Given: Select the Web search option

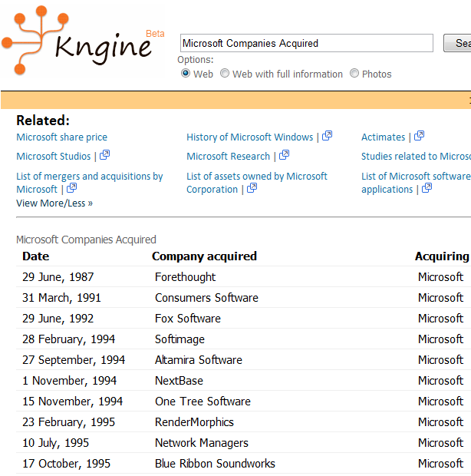Looking at the screenshot, I should (186, 74).
